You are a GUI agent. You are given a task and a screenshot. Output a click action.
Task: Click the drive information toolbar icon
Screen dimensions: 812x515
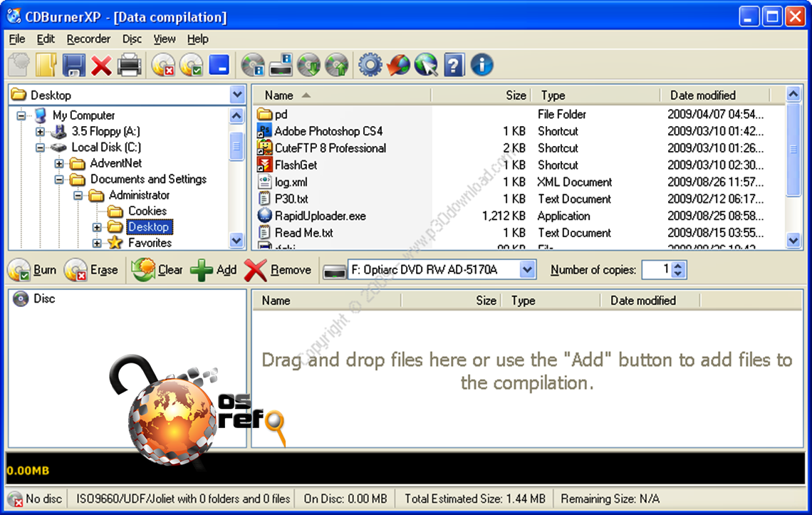[x=281, y=66]
